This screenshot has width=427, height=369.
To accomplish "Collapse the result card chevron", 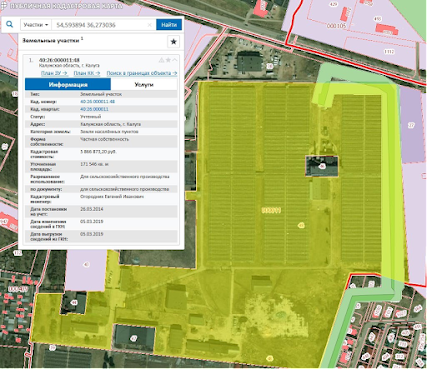I will tap(175, 60).
